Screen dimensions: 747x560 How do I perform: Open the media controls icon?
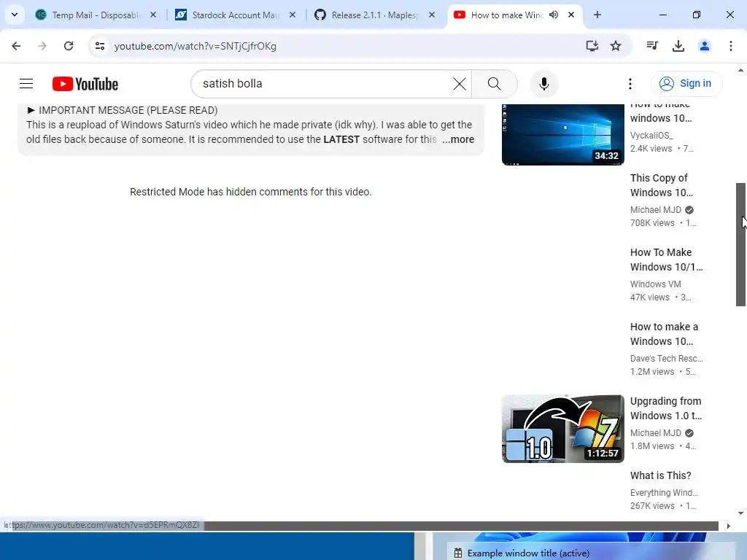pyautogui.click(x=652, y=46)
